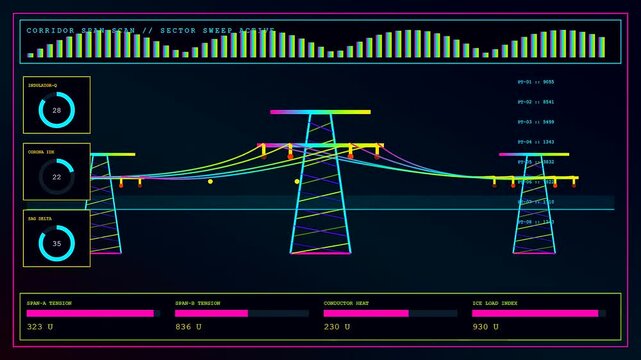Click the CONDUCTOR HEAT pink progress bar
The width and height of the screenshot is (641, 360).
(x=390, y=313)
